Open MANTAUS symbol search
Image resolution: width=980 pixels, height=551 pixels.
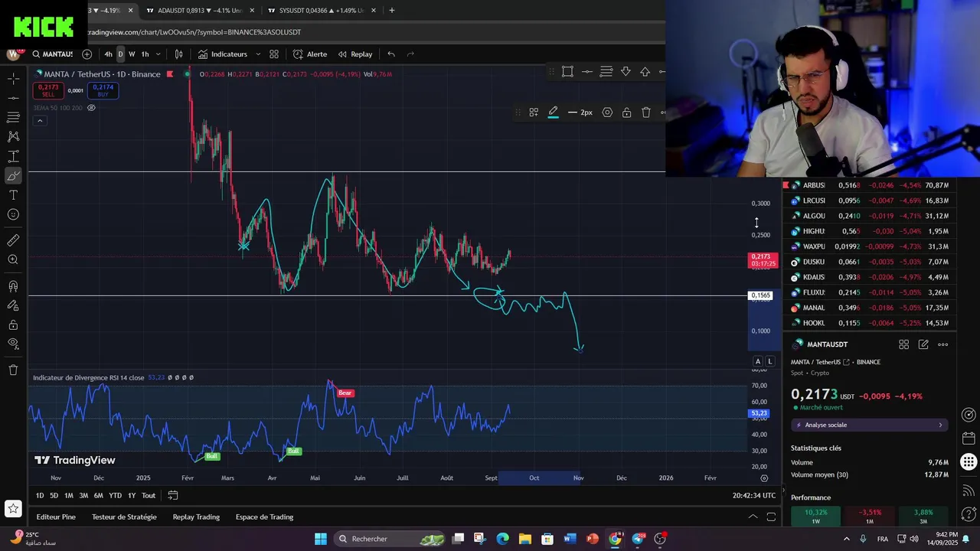coord(52,54)
